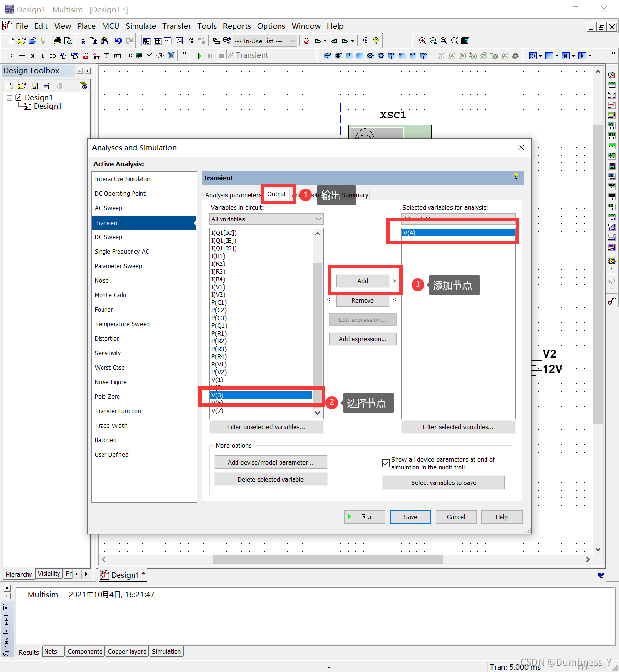619x672 pixels.
Task: Open the Spreadsheet view toolbar icon
Action: click(157, 41)
